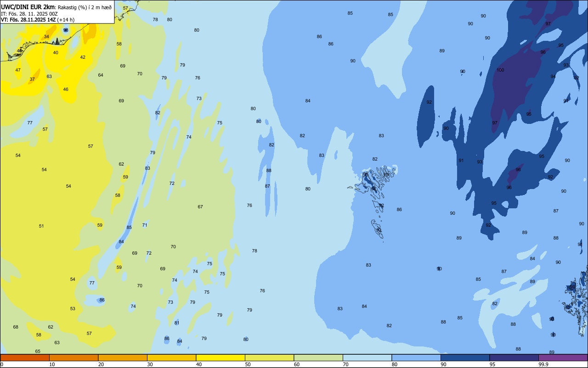Select the map value '37' in the orange patch
588x368 pixels.
tap(32, 79)
